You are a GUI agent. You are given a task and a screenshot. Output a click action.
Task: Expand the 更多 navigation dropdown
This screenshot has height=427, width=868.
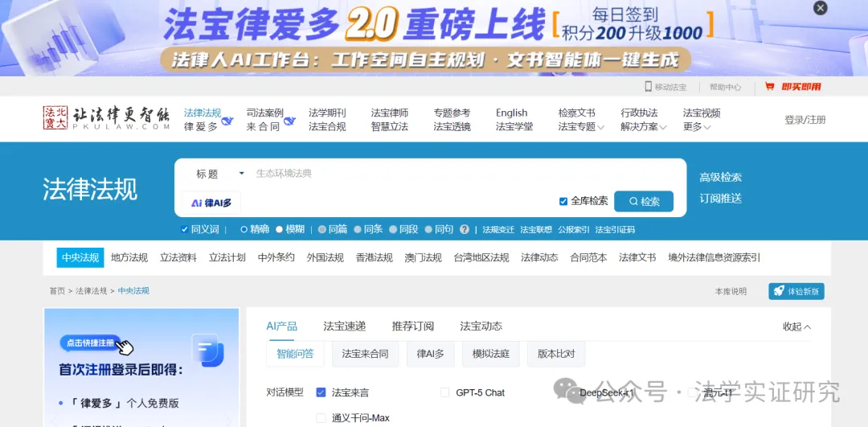(697, 127)
